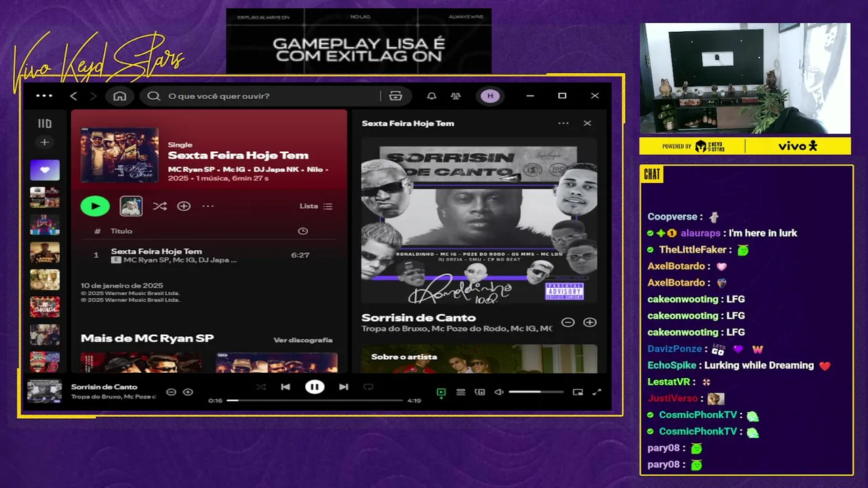Mute with the speaker icon
This screenshot has height=488, width=868.
(499, 392)
